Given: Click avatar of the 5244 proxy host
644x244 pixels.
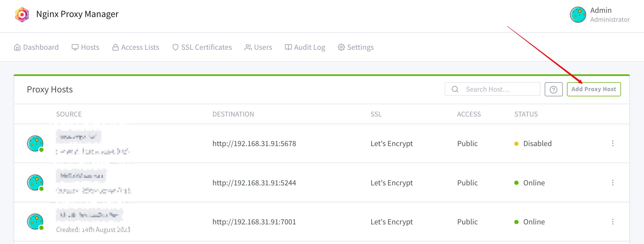Looking at the screenshot, I should point(35,182).
